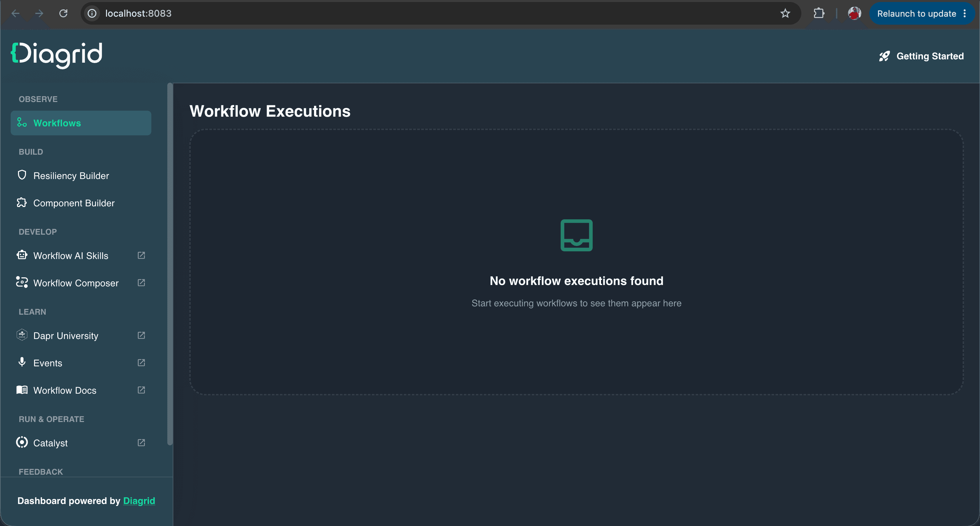This screenshot has width=980, height=526.
Task: Open the browser Extensions puzzle icon
Action: [819, 14]
